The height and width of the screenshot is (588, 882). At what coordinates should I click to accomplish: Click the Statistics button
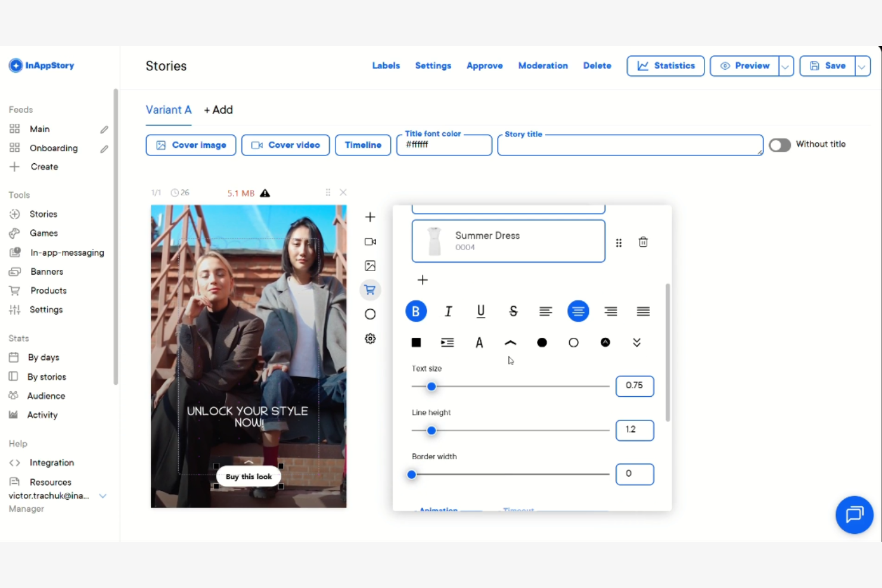[x=666, y=66]
